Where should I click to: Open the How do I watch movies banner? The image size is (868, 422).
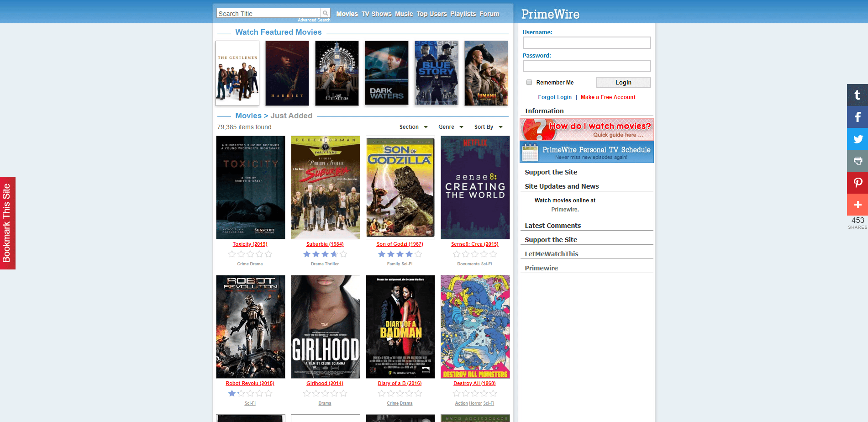click(x=587, y=129)
